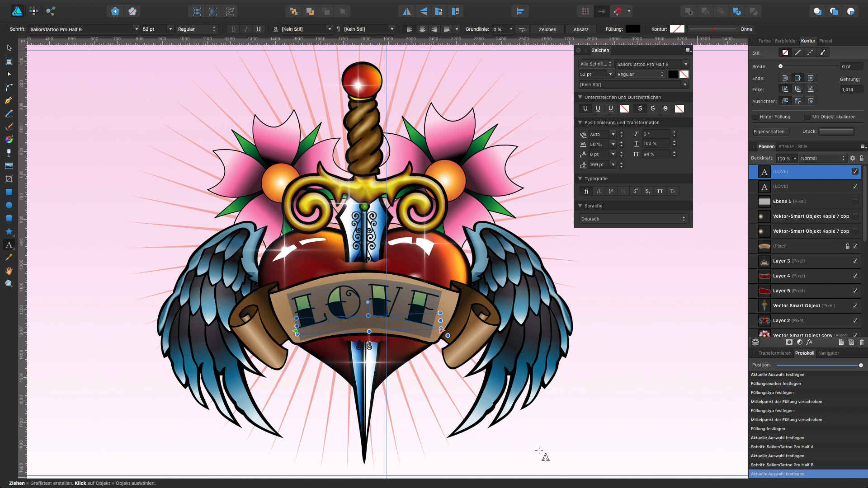
Task: Select brush stroke style in Kontur
Action: coord(823,52)
